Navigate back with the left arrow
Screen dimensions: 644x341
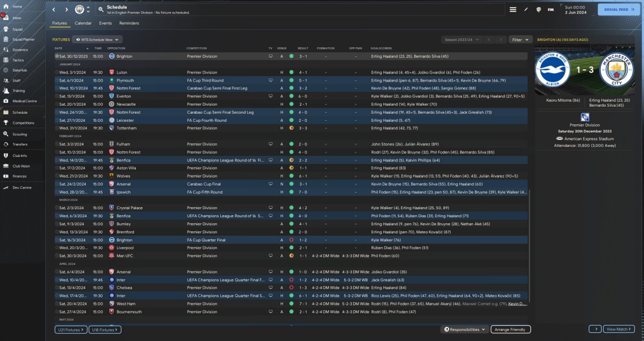(54, 10)
